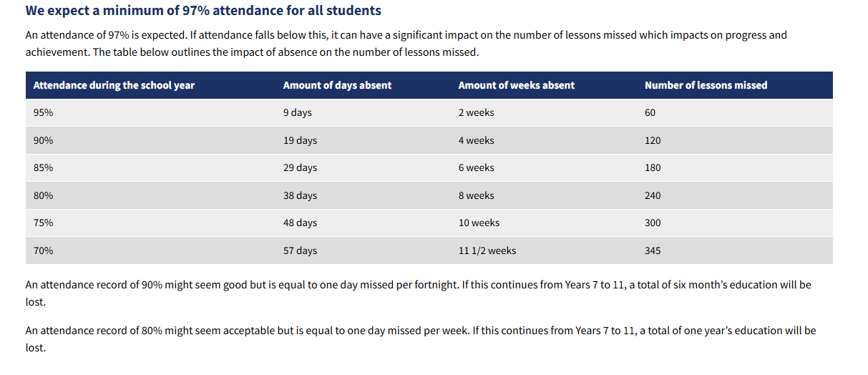Select the 'Number of lessons missed' header
This screenshot has width=868, height=375.
pos(706,85)
